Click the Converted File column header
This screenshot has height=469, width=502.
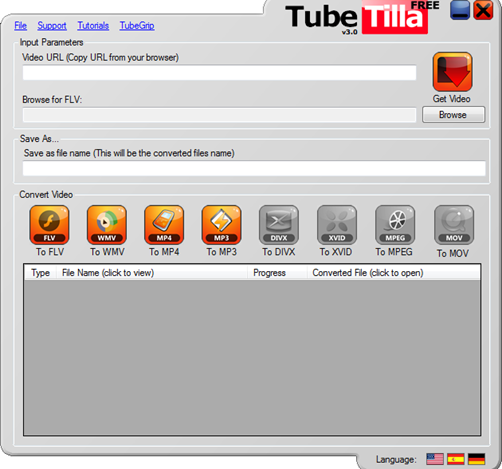393,273
